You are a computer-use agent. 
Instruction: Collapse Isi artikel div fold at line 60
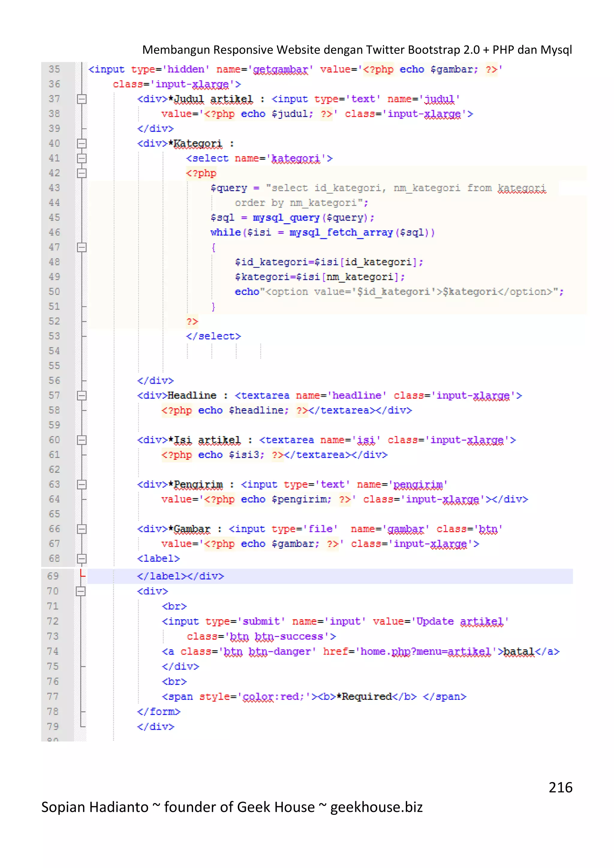(82, 440)
